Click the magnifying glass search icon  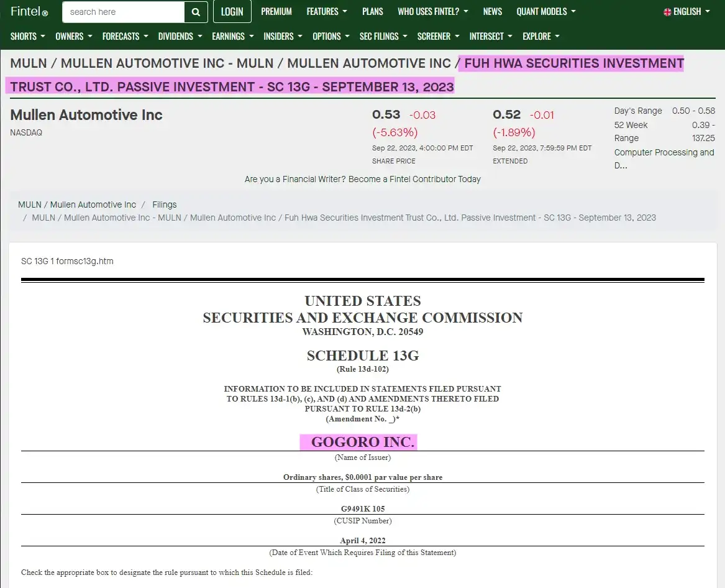196,12
